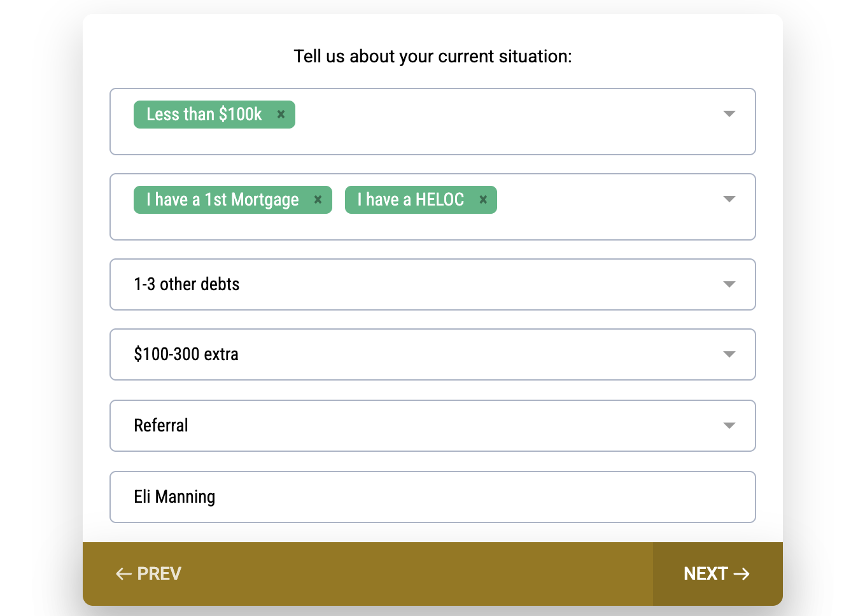Viewport: 858px width, 616px height.
Task: Click the left arrow icon beside PREV
Action: click(123, 574)
